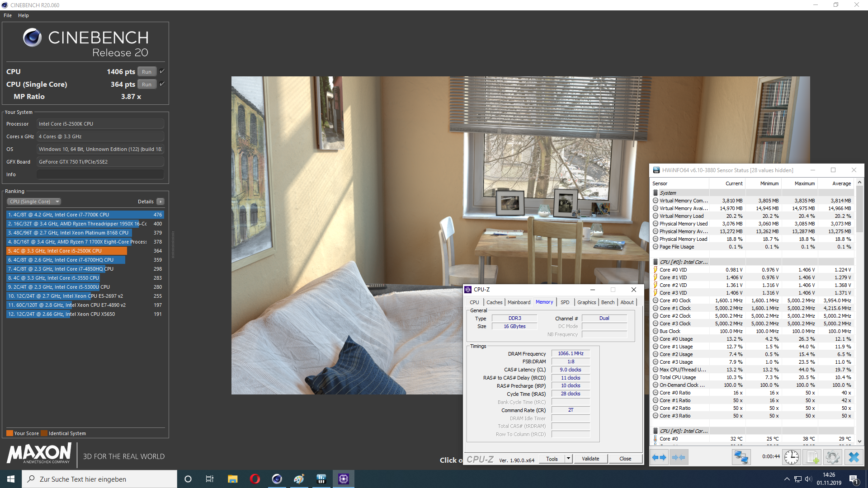This screenshot has height=488, width=868.
Task: Click the Validate button in CPU-Z
Action: pyautogui.click(x=590, y=459)
